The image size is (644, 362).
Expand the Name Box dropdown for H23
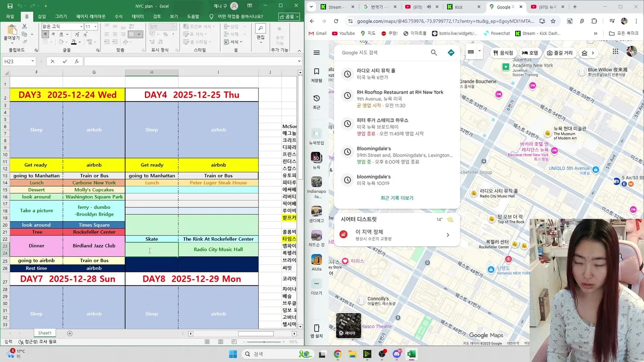click(33, 61)
